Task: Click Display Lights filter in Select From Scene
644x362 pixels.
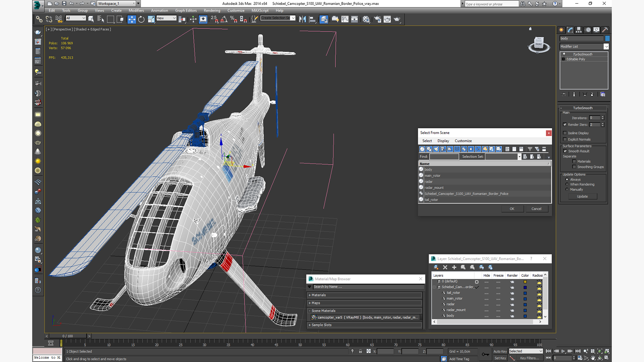Action: click(x=436, y=149)
